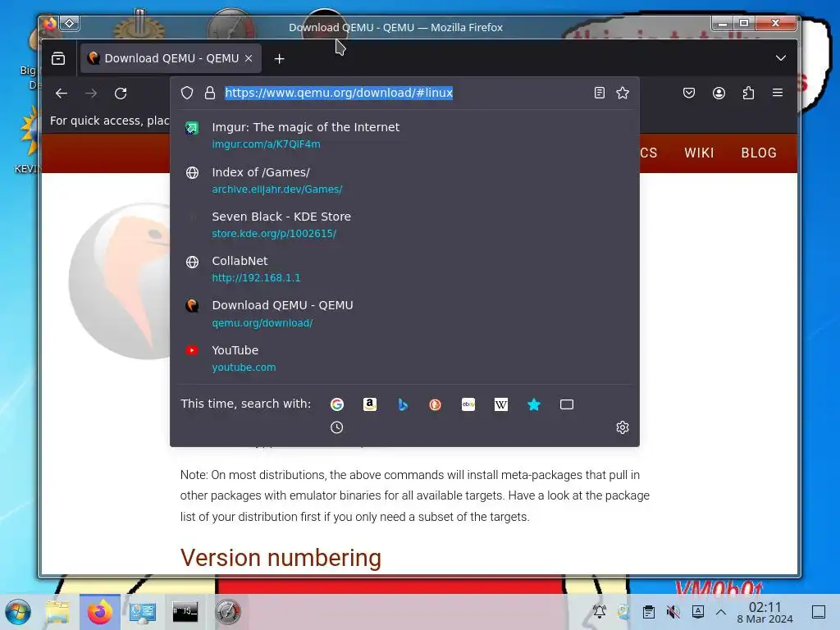Open the notifications bell in tray
Screen dimensions: 840x630
600,612
